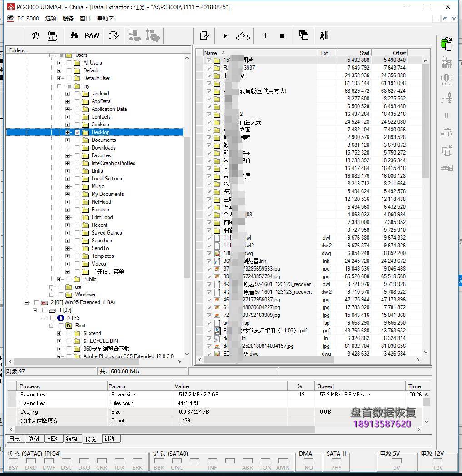
Task: Stop the current task with square button
Action: [282, 35]
